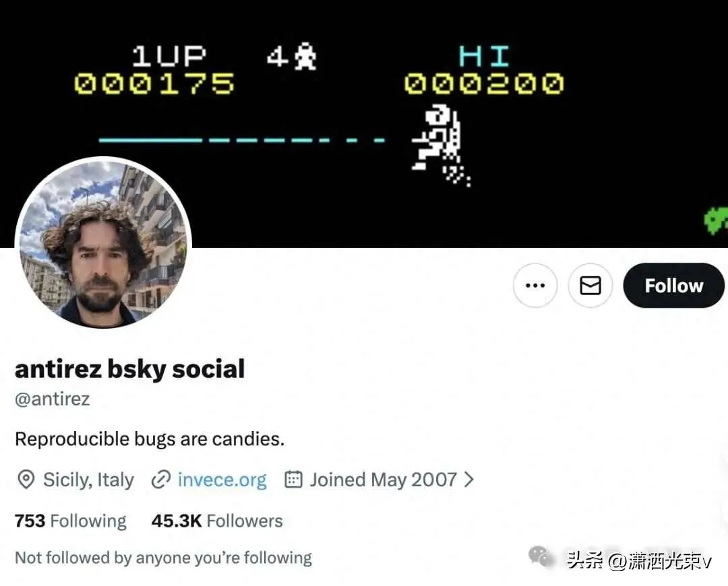Image resolution: width=728 pixels, height=586 pixels.
Task: Click the jetpack astronaut sprite in banner
Action: click(x=441, y=144)
